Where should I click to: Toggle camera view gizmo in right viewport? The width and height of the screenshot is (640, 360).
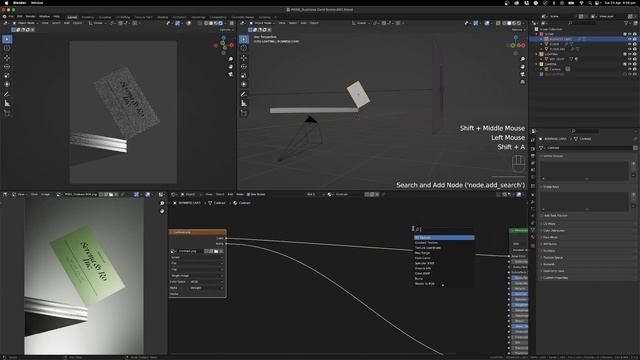click(522, 74)
